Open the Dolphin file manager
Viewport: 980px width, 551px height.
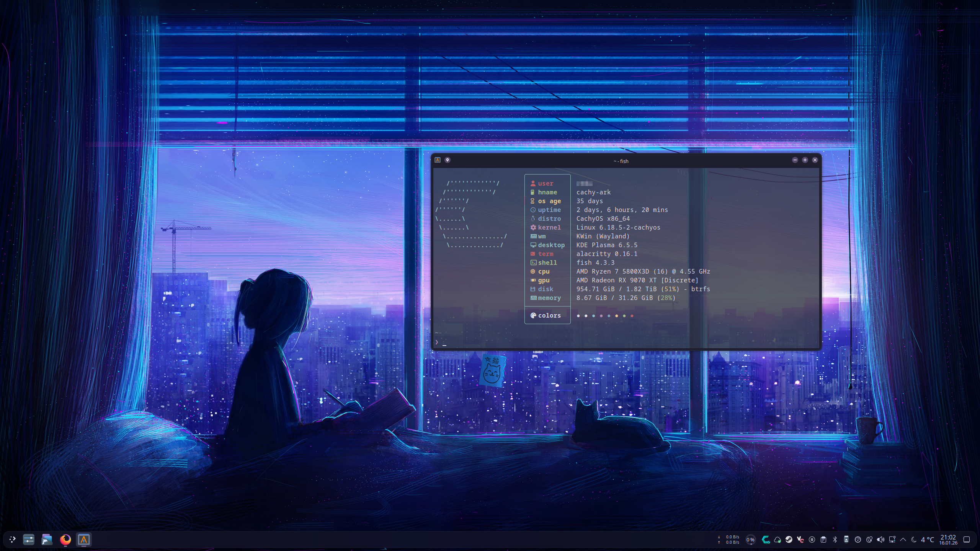pos(47,540)
